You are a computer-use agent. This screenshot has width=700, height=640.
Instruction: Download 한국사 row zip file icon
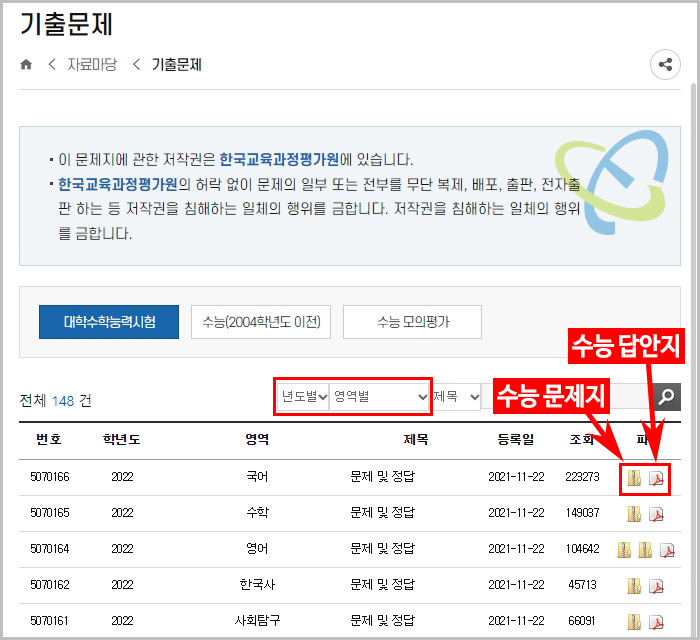pos(634,586)
